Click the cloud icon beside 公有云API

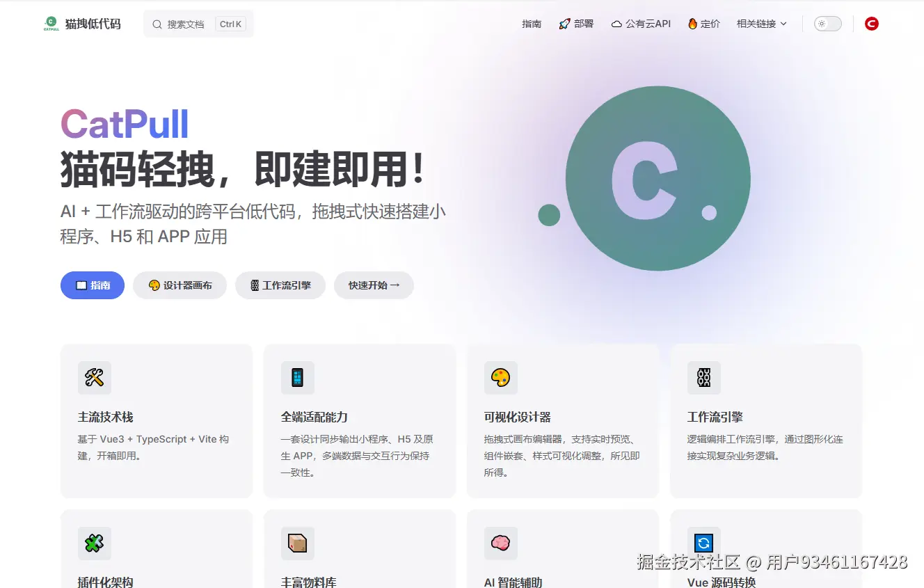coord(616,24)
